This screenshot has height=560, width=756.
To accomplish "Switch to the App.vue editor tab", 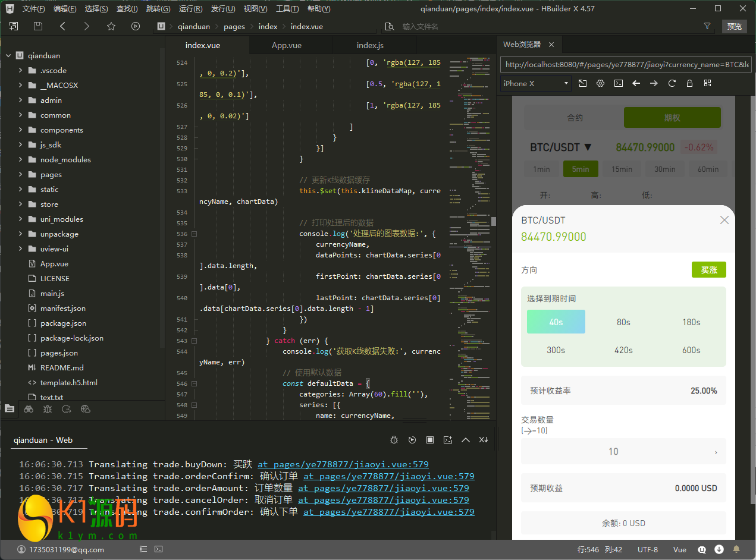I will click(x=287, y=46).
